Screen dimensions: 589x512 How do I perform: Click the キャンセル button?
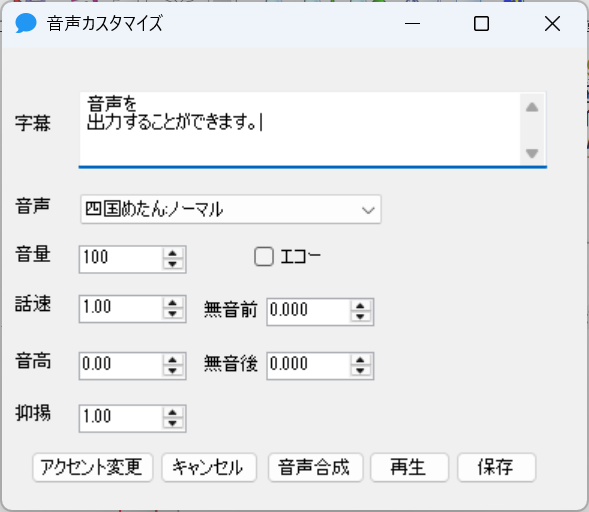click(209, 467)
